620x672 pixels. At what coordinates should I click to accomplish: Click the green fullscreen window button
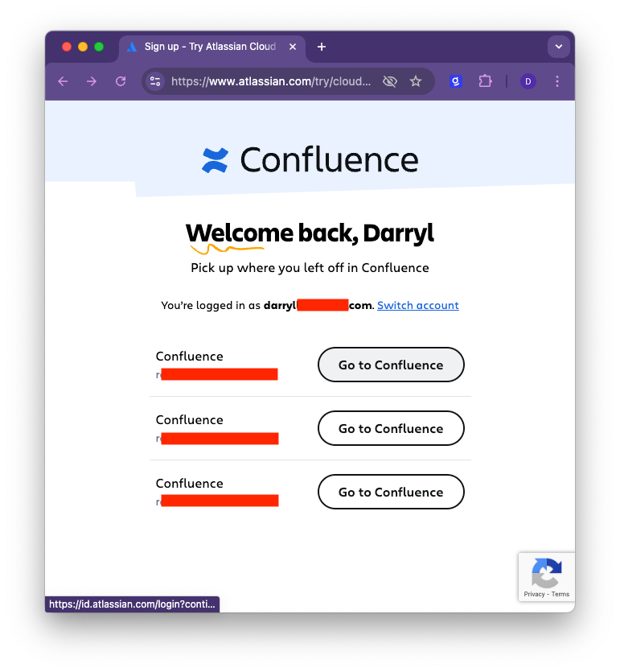click(99, 47)
